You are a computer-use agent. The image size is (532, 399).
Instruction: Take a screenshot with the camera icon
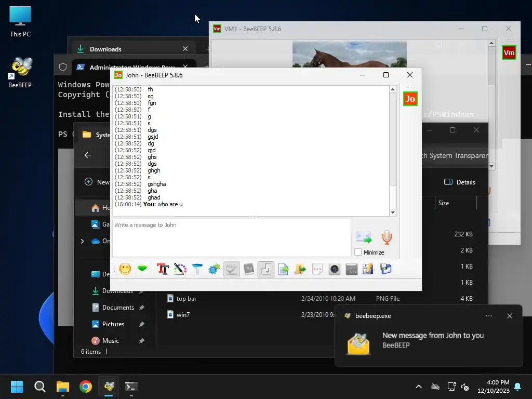[335, 269]
